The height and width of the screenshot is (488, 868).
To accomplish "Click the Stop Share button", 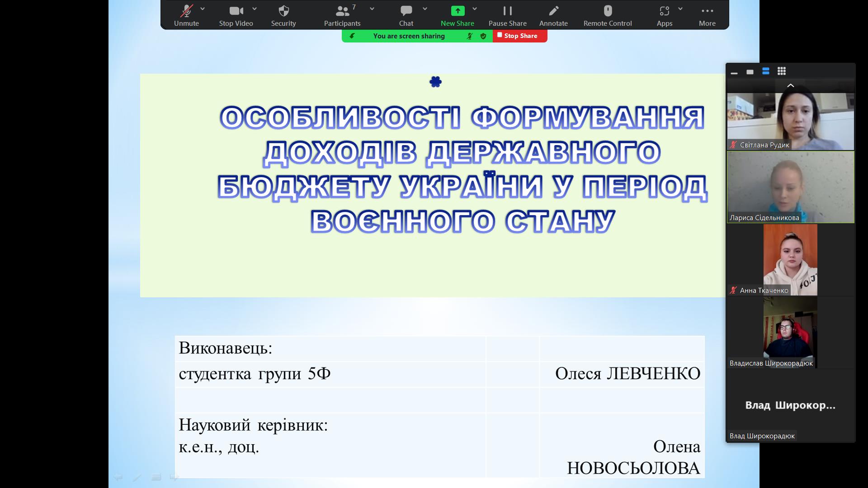I will (x=520, y=36).
